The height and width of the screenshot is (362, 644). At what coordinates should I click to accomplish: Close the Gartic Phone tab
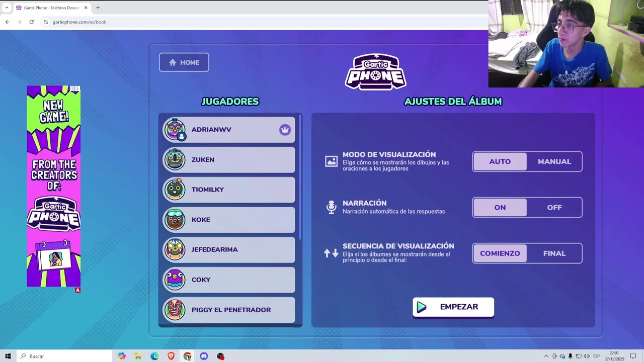(86, 8)
